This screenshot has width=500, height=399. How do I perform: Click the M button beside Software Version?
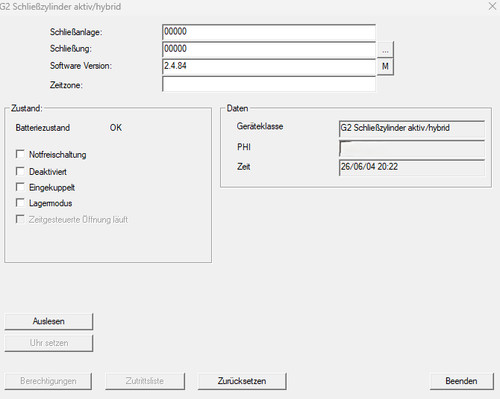click(385, 66)
